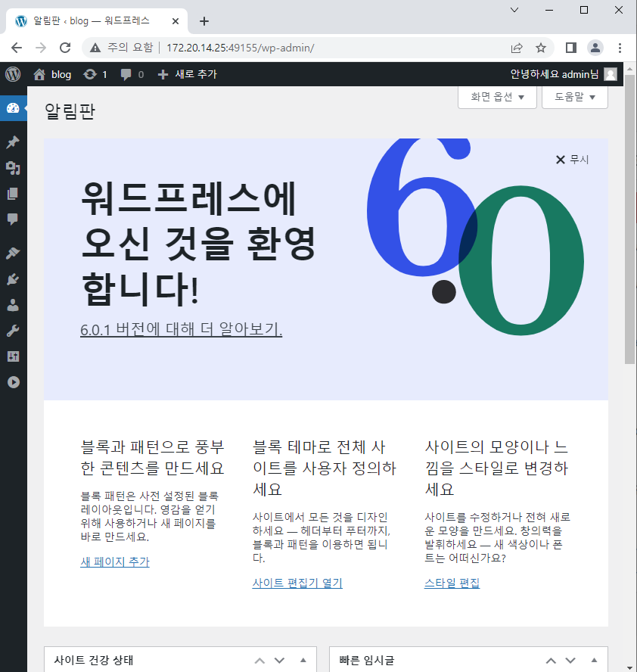Open Settings sliders sidebar icon
Image resolution: width=637 pixels, height=672 pixels.
click(x=13, y=356)
